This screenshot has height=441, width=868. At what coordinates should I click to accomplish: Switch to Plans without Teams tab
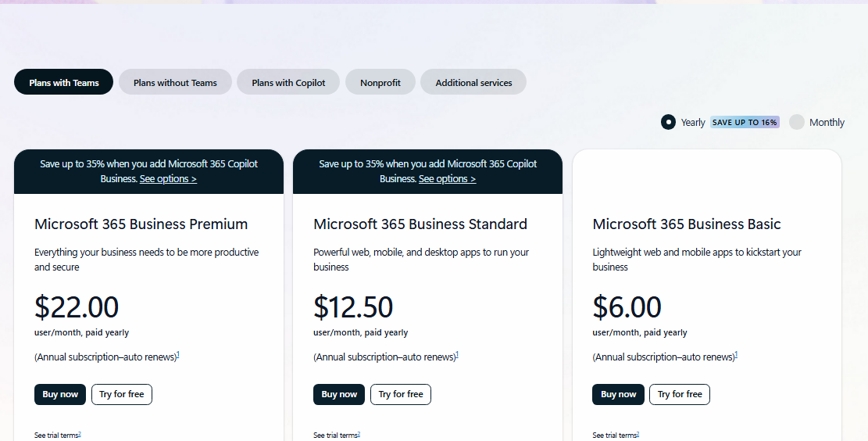coord(175,82)
